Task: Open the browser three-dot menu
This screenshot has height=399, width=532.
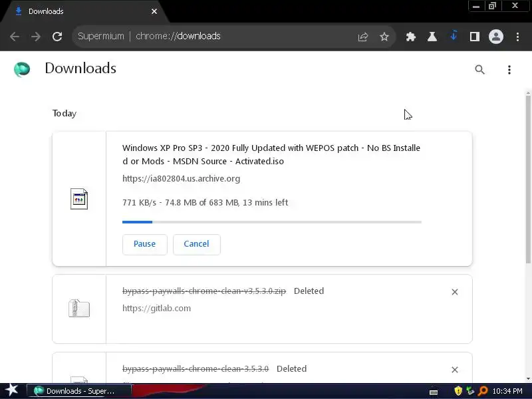Action: click(x=517, y=37)
